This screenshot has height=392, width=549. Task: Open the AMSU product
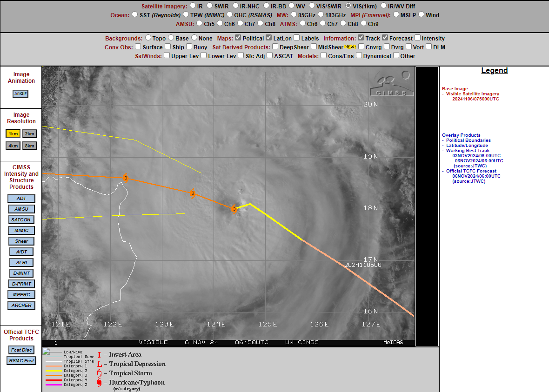tap(21, 209)
